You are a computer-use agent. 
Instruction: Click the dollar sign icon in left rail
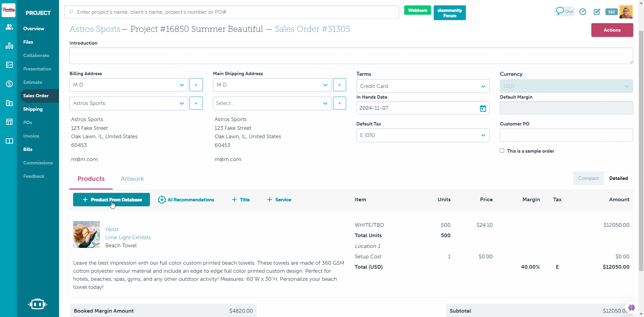point(9,84)
